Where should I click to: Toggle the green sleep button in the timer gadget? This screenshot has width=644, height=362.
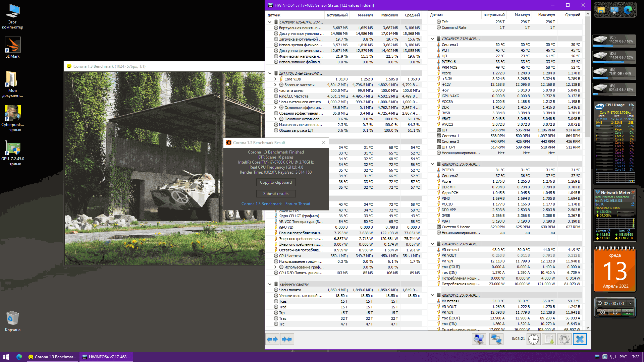[x=627, y=312]
